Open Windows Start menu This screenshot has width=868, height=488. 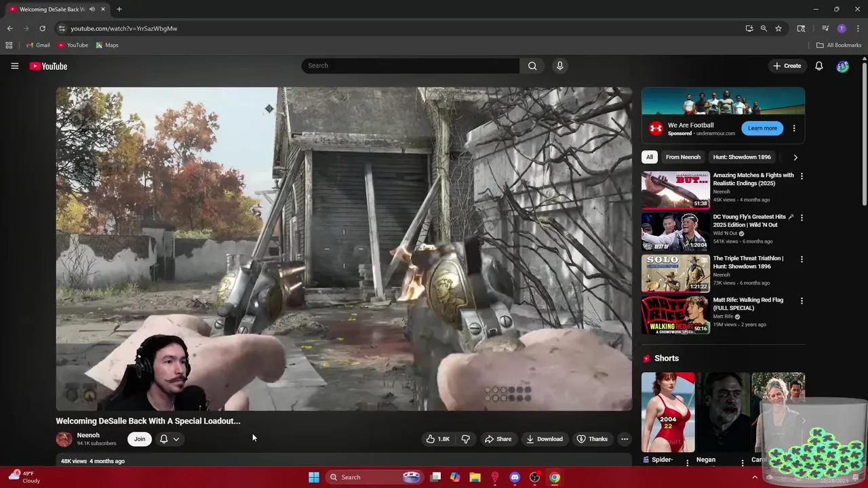pyautogui.click(x=314, y=477)
